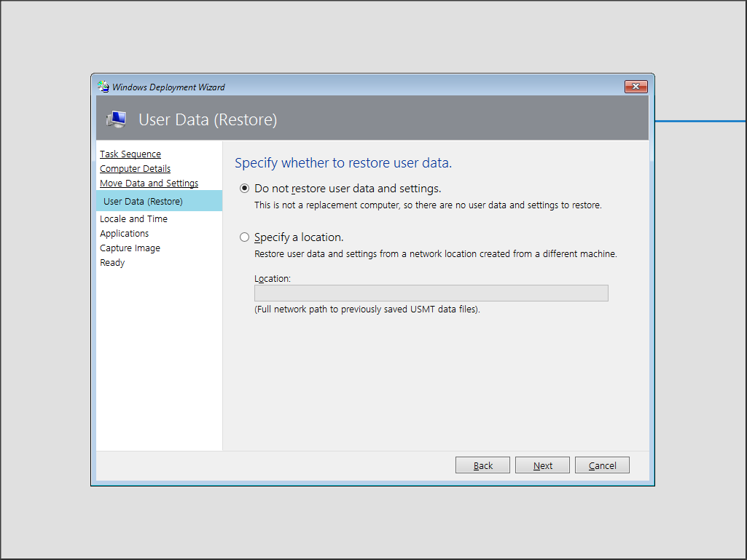Jump to Move Data and Settings step
The width and height of the screenshot is (747, 560).
pyautogui.click(x=149, y=183)
